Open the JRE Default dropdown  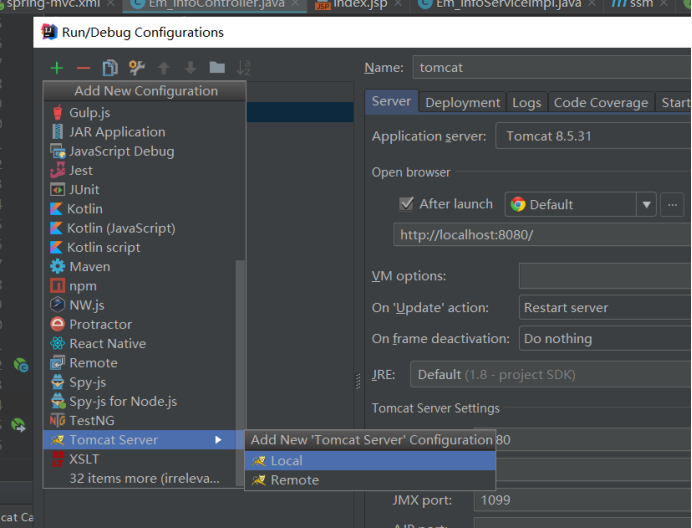click(550, 374)
